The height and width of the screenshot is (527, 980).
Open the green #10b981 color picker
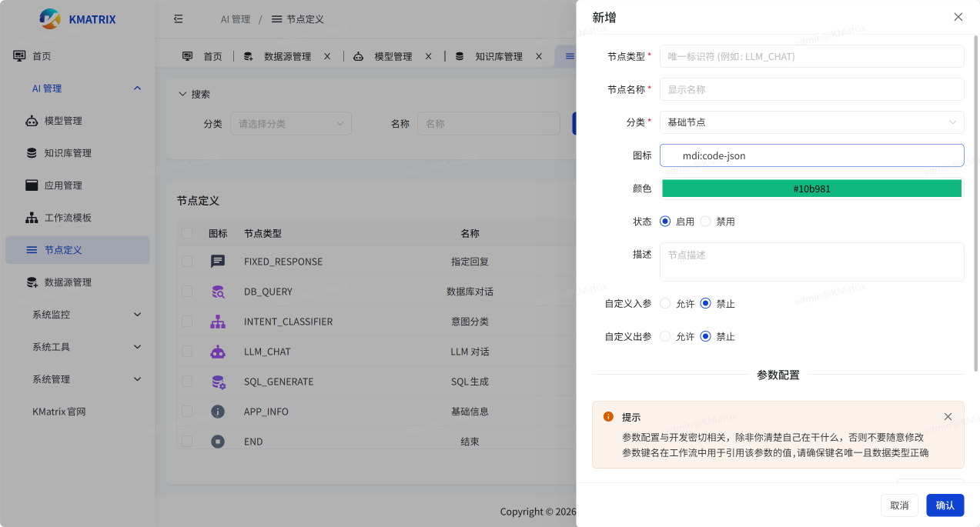pos(811,188)
